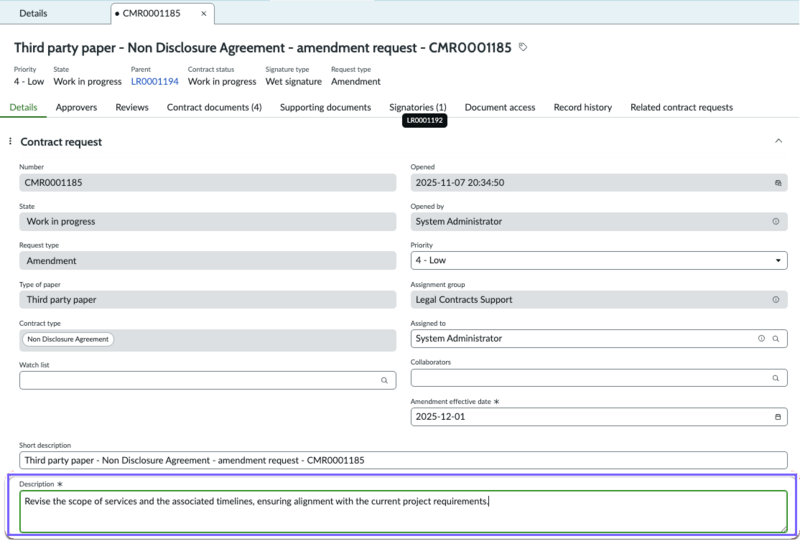Open the Supporting documents tab

click(325, 107)
